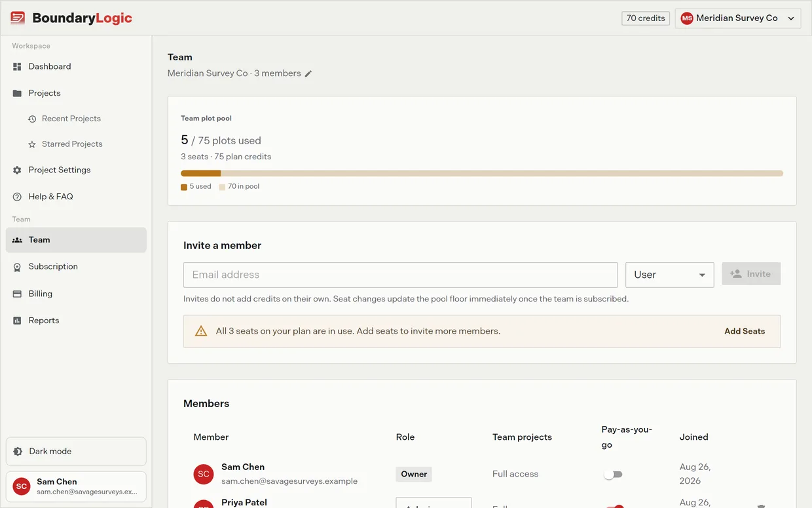Click '5 / 75 plots used' text
Image resolution: width=812 pixels, height=508 pixels.
click(221, 140)
